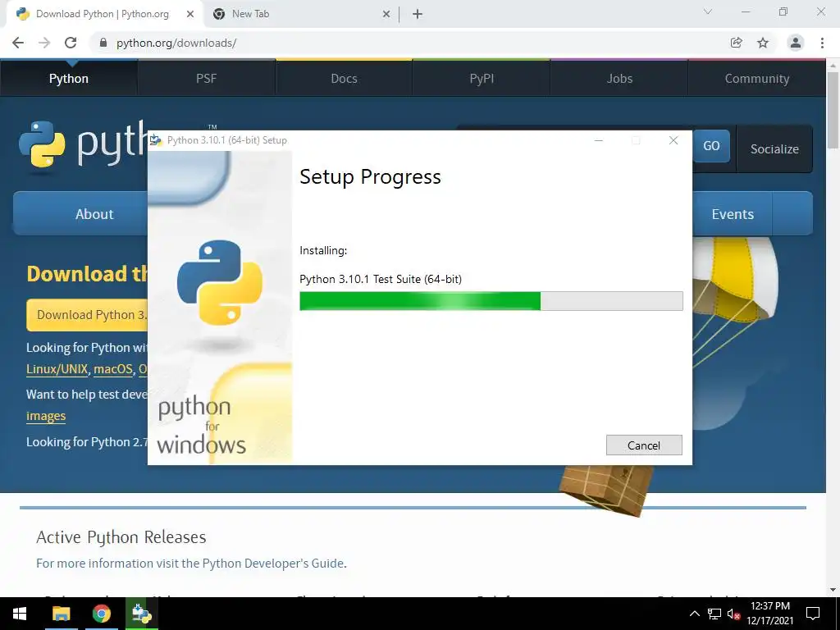
Task: Open the Events menu on python.org
Action: coord(733,214)
